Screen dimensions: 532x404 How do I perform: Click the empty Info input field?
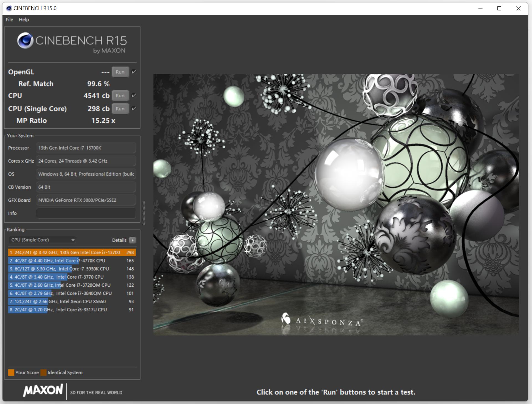86,213
